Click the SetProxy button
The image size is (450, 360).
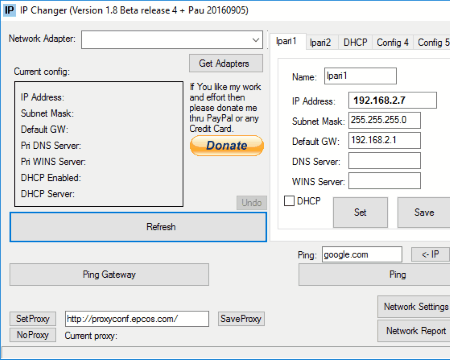click(x=33, y=319)
